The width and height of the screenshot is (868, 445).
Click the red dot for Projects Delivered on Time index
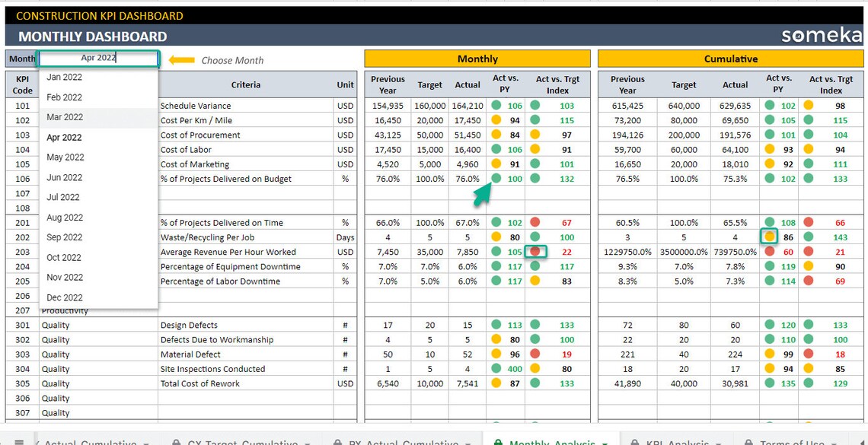pos(535,222)
